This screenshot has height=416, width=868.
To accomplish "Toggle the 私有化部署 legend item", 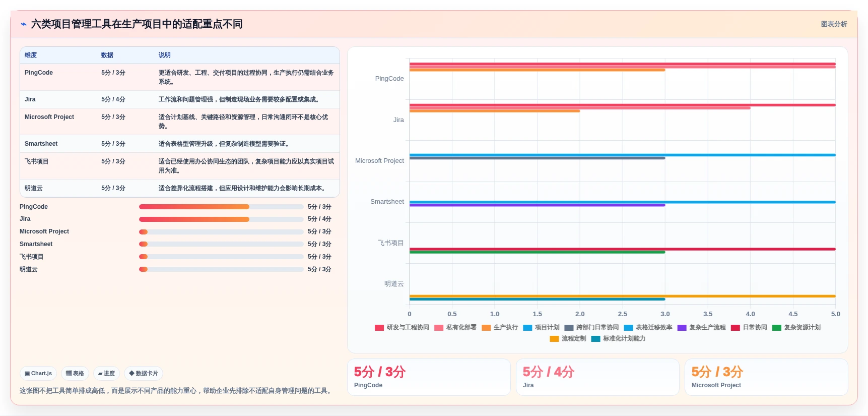I will 455,328.
